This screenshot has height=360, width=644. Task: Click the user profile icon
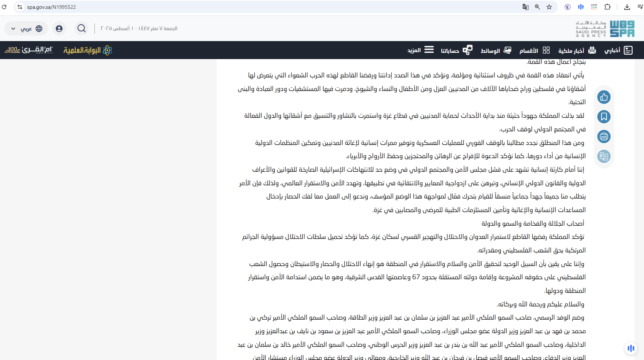tap(59, 28)
